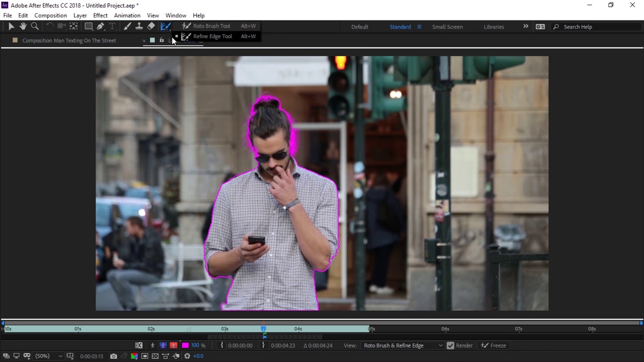The width and height of the screenshot is (644, 362).
Task: Select the Selection arrow tool
Action: tap(11, 26)
